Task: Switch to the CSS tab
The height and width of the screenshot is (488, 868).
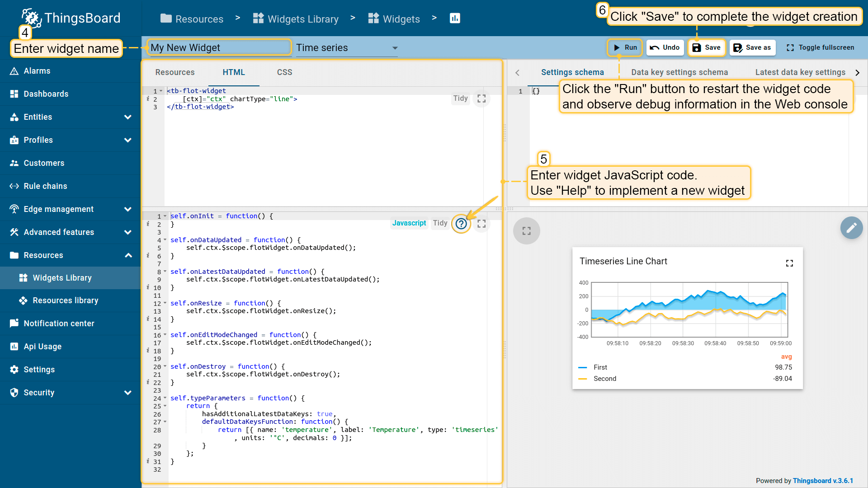Action: point(284,72)
